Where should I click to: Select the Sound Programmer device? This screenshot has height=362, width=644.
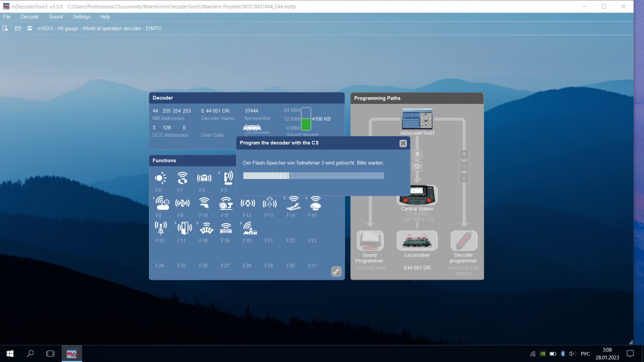(x=370, y=241)
